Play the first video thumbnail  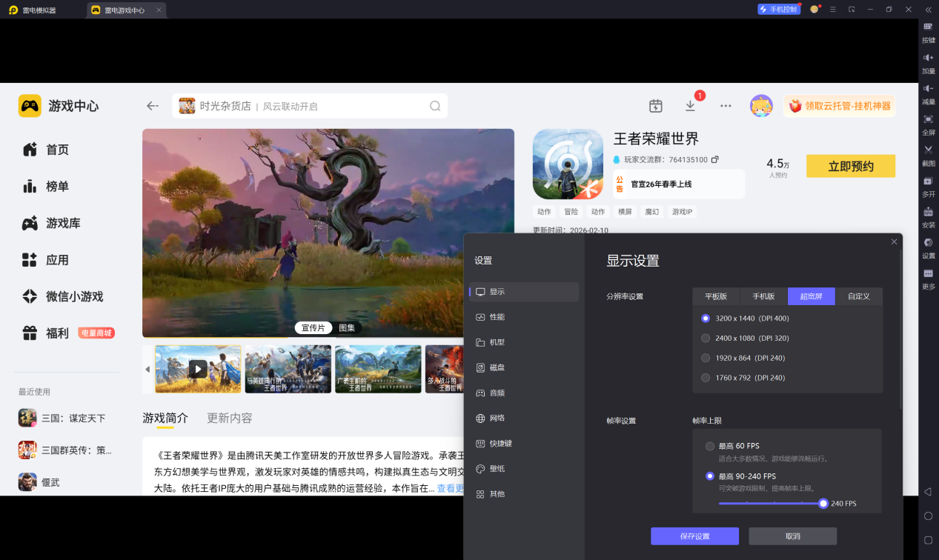coord(198,369)
